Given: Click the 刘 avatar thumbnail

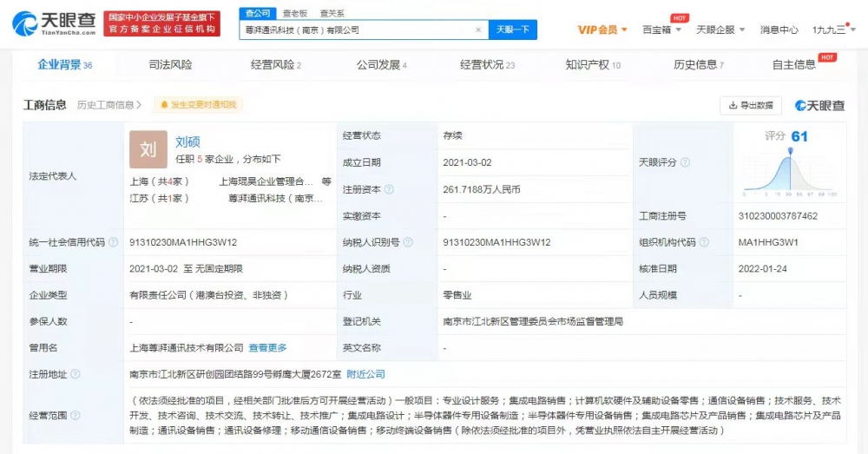Looking at the screenshot, I should 148,149.
